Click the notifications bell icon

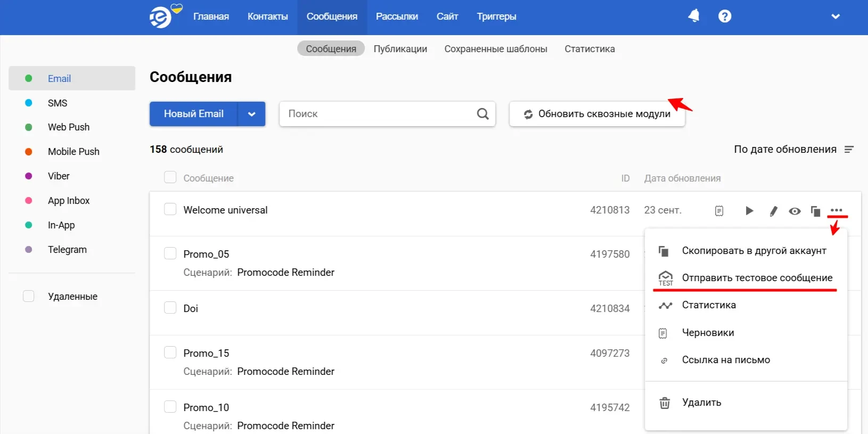click(x=693, y=16)
